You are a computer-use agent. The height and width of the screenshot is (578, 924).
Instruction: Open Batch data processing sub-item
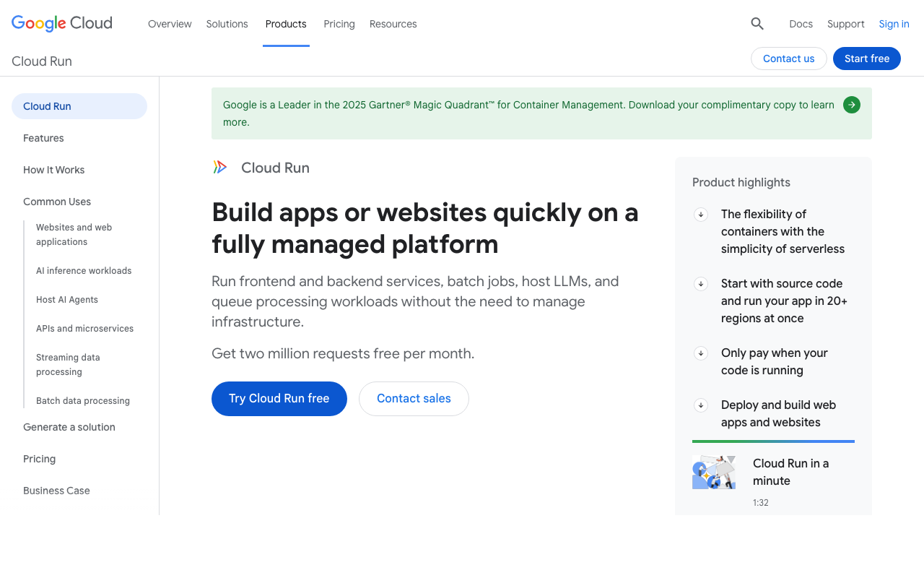pos(83,401)
